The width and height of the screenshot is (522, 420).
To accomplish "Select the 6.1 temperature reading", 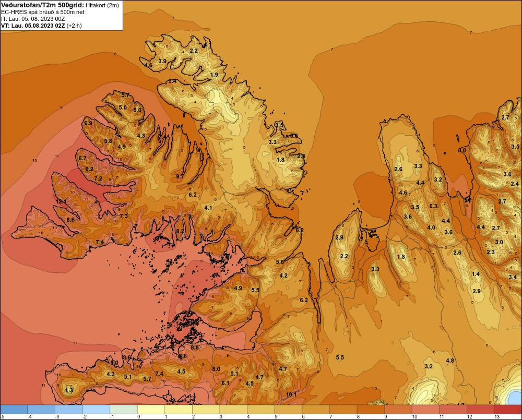I will click(226, 383).
